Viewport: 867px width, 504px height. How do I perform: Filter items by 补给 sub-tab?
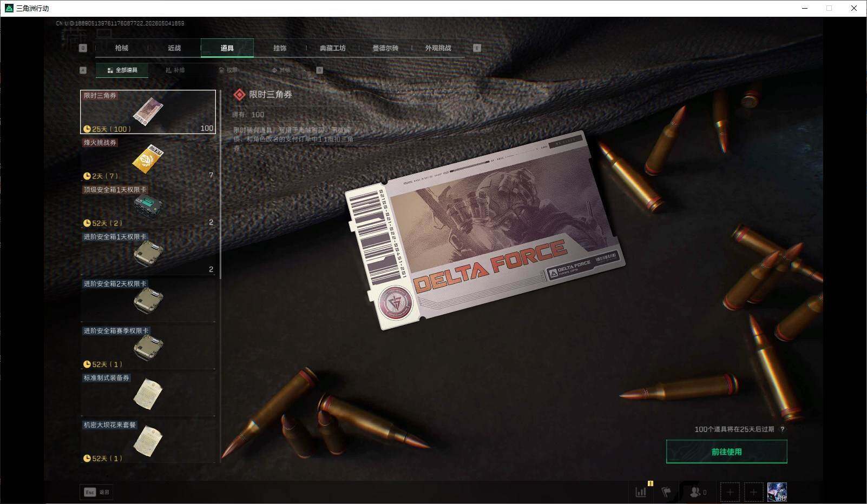[x=175, y=70]
